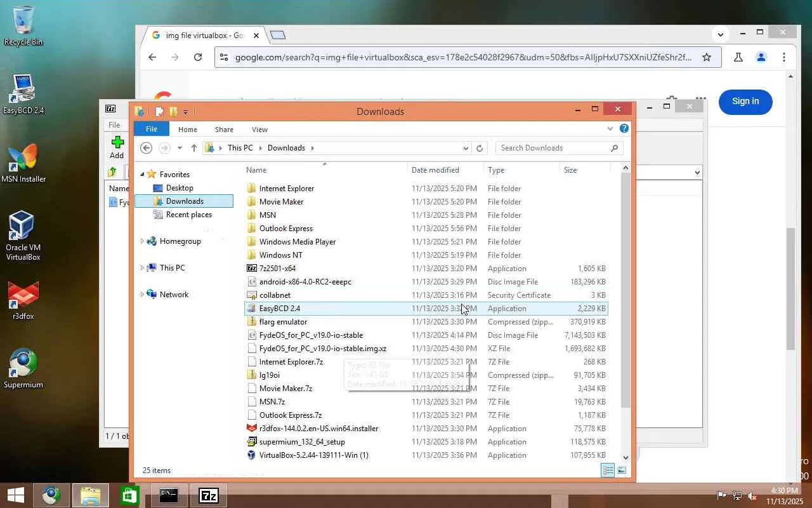Collapse the Favorites tree group
Screen dimensions: 812x508
tap(142, 175)
